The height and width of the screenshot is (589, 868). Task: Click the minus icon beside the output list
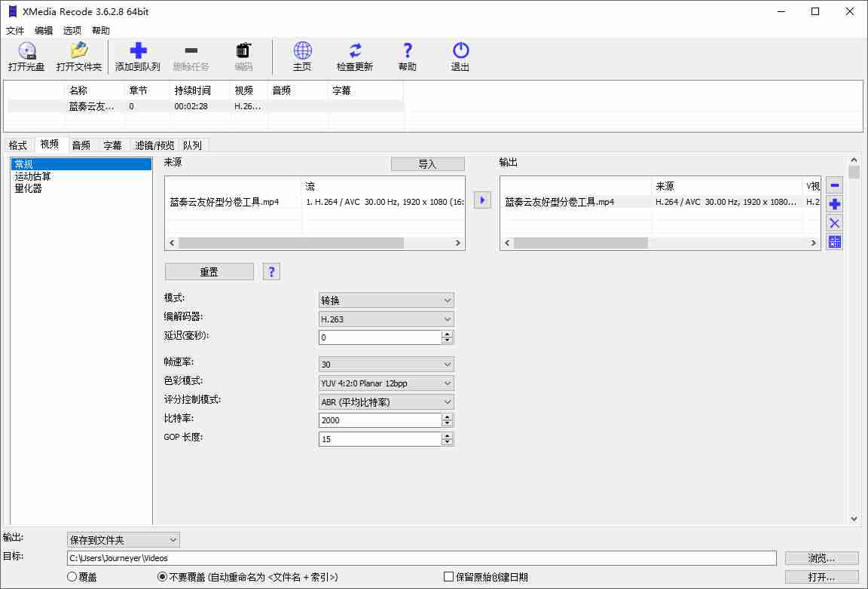pos(834,185)
